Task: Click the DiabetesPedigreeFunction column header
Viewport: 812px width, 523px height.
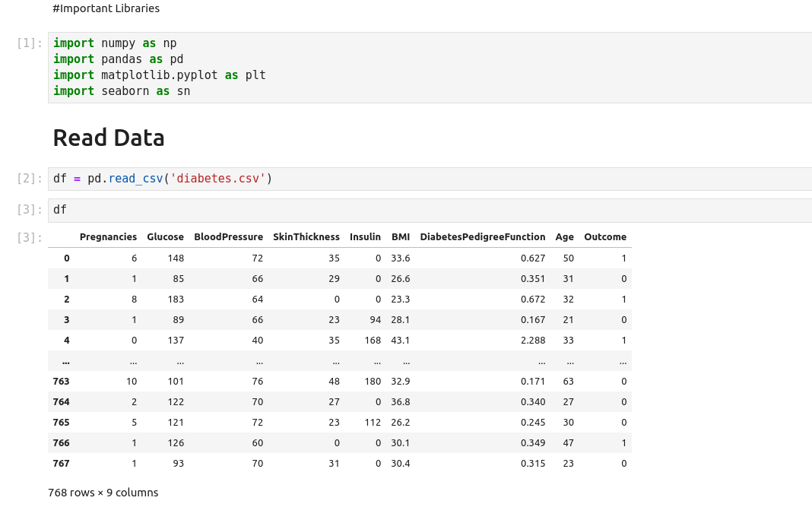Action: (x=482, y=237)
